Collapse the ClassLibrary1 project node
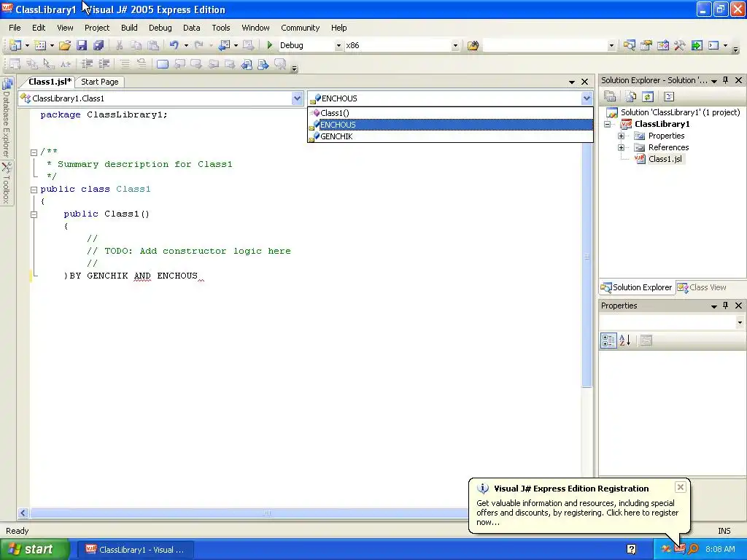Viewport: 747px width, 560px height. tap(608, 124)
